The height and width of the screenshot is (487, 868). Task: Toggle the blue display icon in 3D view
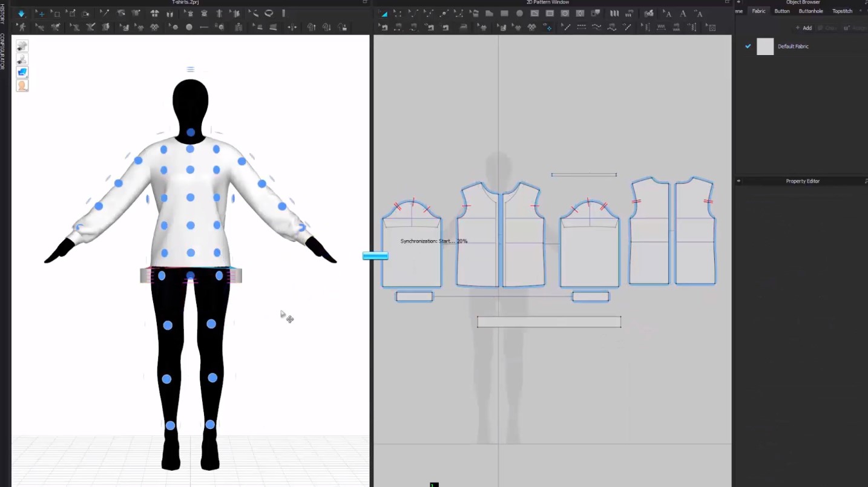22,72
